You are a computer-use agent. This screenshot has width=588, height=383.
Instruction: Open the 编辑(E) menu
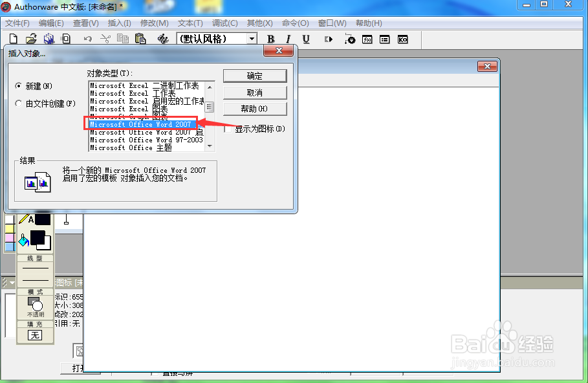[x=51, y=23]
